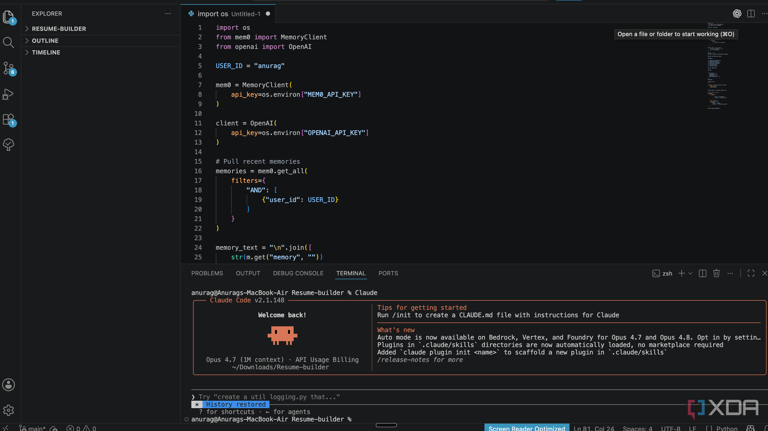Viewport: 768px width, 431px height.
Task: Click the code minimap preview
Action: tap(718, 66)
